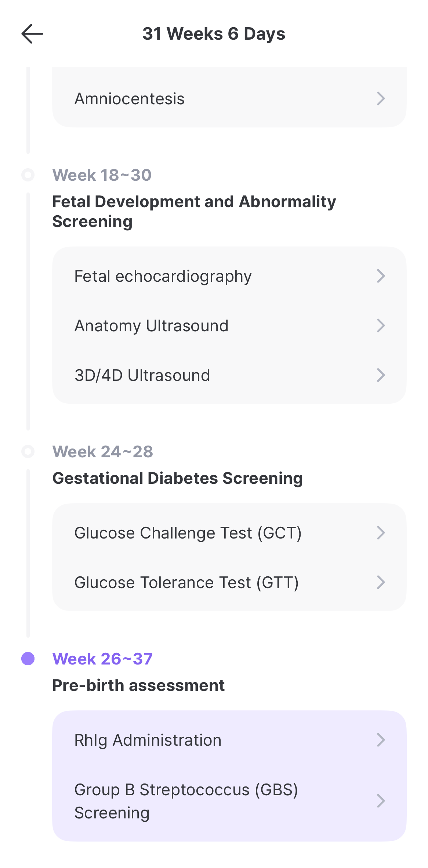Image resolution: width=428 pixels, height=868 pixels.
Task: Open Glucose Challenge Test (GCT)
Action: click(x=229, y=533)
